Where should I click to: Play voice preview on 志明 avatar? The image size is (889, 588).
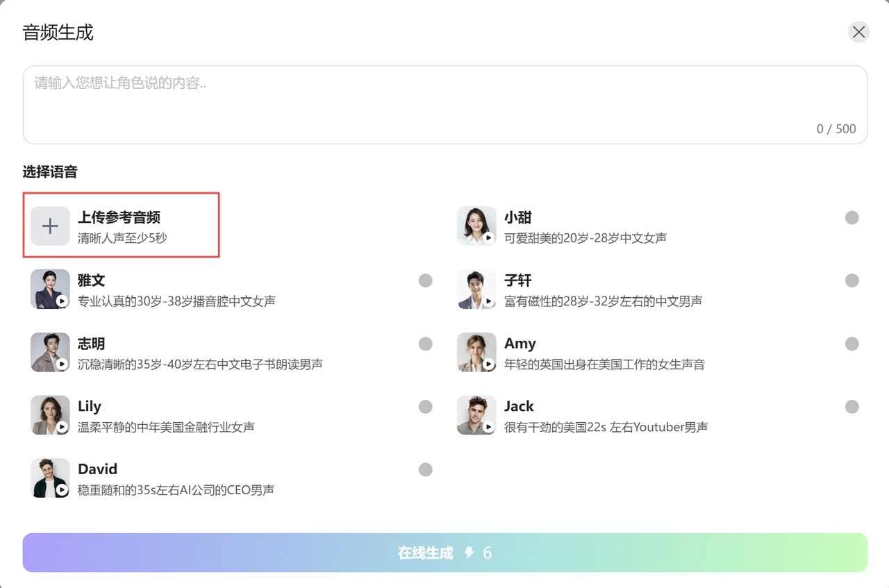pos(62,364)
